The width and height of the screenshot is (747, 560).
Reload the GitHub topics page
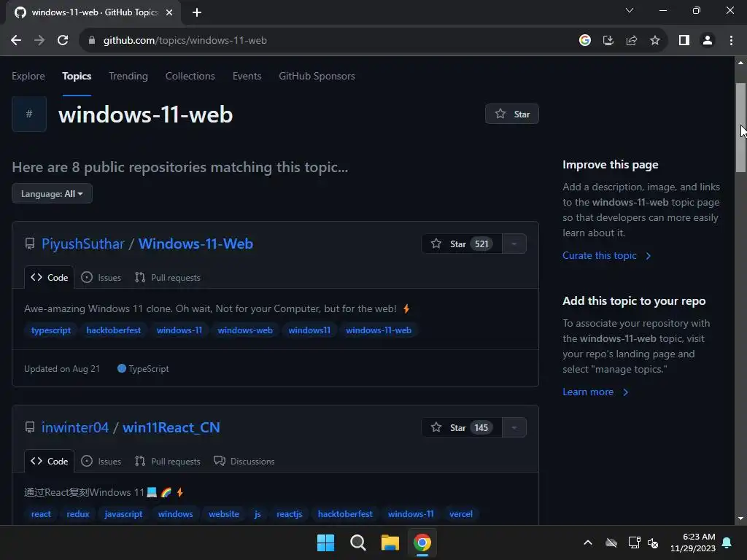click(63, 41)
